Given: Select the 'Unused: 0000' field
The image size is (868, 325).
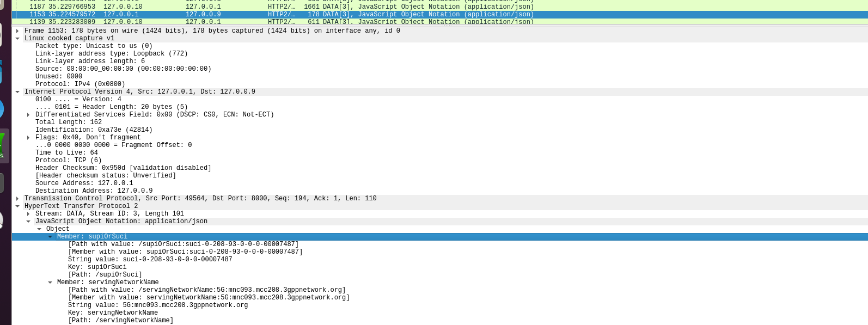Looking at the screenshot, I should click(59, 77).
